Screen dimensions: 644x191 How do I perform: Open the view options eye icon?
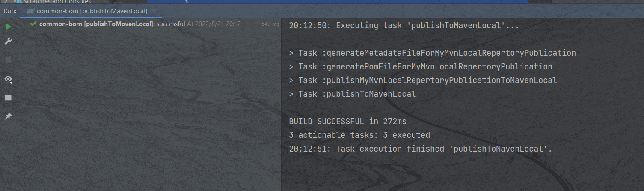8,79
